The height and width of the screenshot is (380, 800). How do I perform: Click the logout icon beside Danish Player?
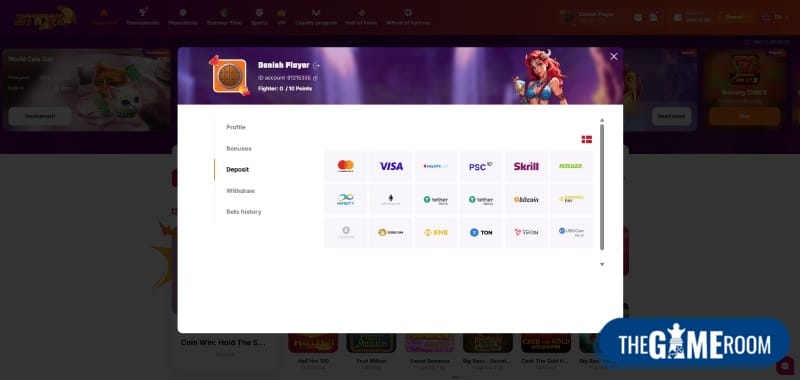click(316, 65)
